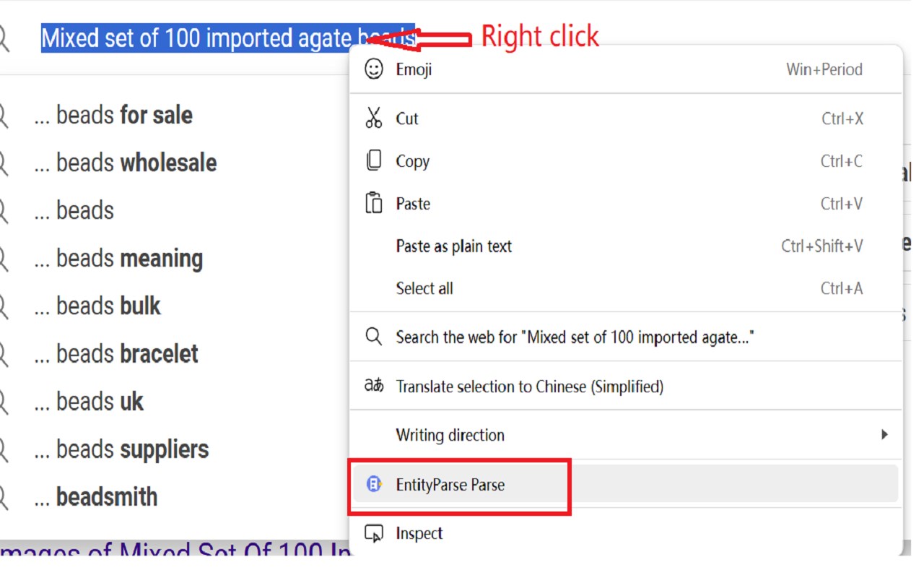Click the Translate selection icon
924x578 pixels.
pyautogui.click(x=374, y=387)
